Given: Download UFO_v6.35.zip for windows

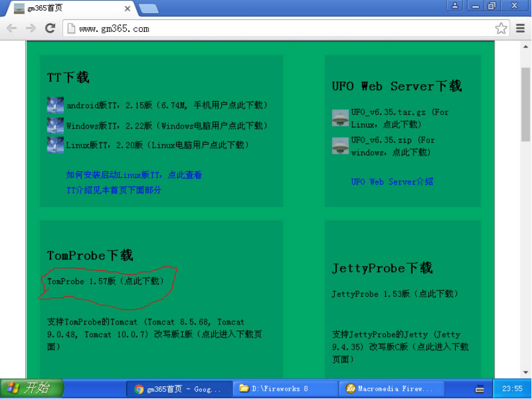Looking at the screenshot, I should tap(393, 146).
